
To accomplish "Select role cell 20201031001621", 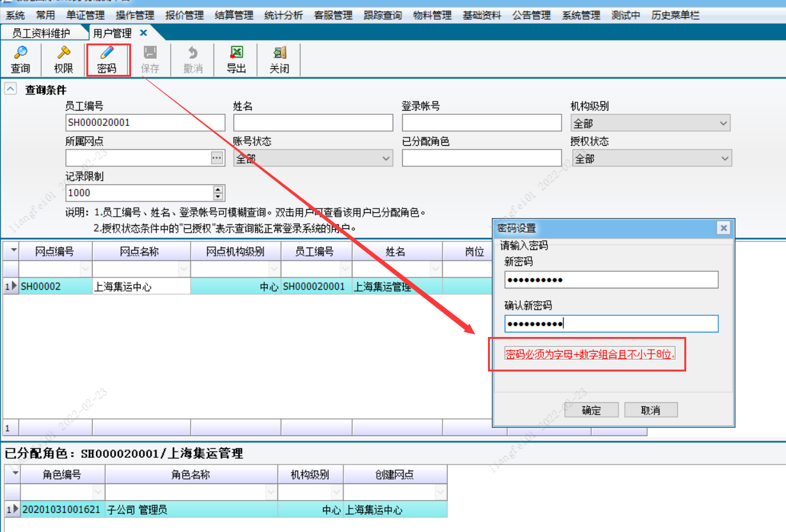I will coord(63,510).
